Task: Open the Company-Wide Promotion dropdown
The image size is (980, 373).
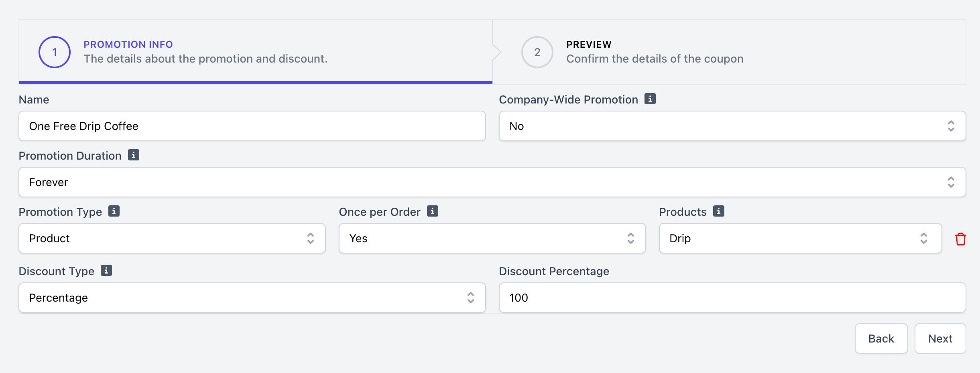Action: pyautogui.click(x=732, y=126)
